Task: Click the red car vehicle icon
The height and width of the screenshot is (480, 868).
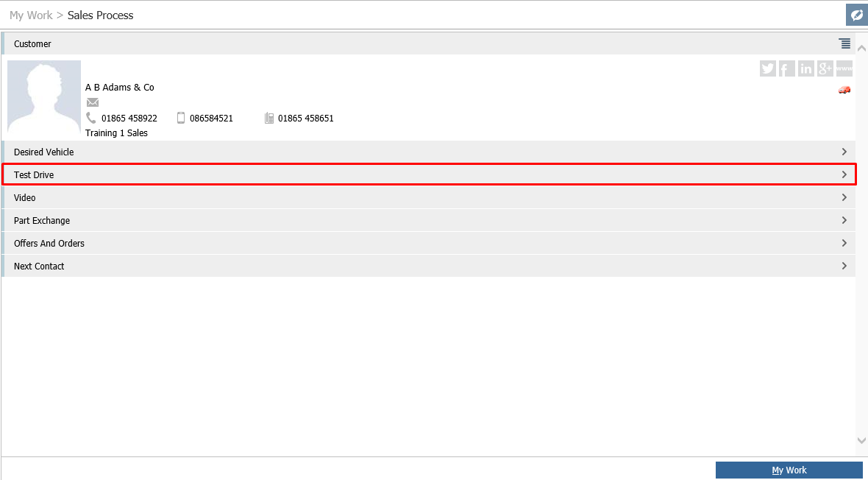Action: coord(844,90)
